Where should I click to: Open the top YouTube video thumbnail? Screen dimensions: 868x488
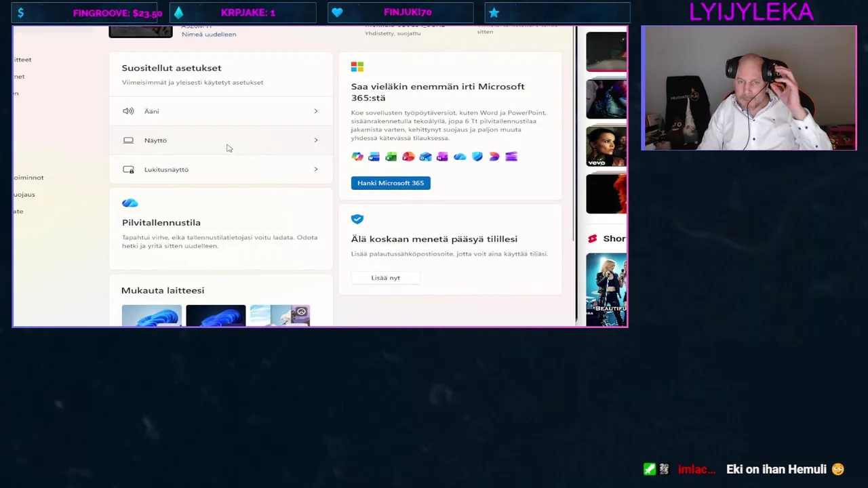(606, 52)
